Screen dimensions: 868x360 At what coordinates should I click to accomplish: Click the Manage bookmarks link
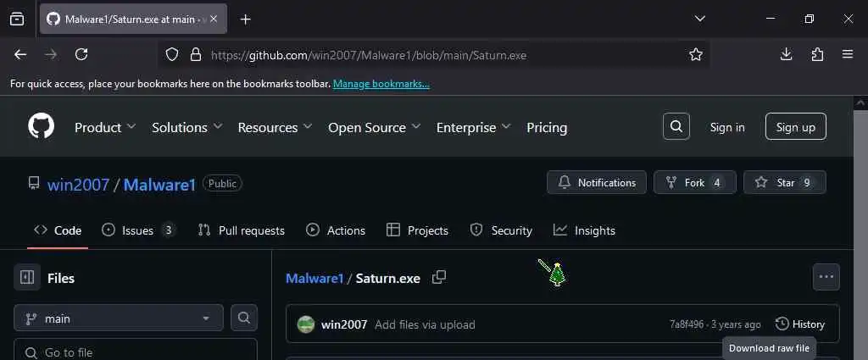click(381, 84)
